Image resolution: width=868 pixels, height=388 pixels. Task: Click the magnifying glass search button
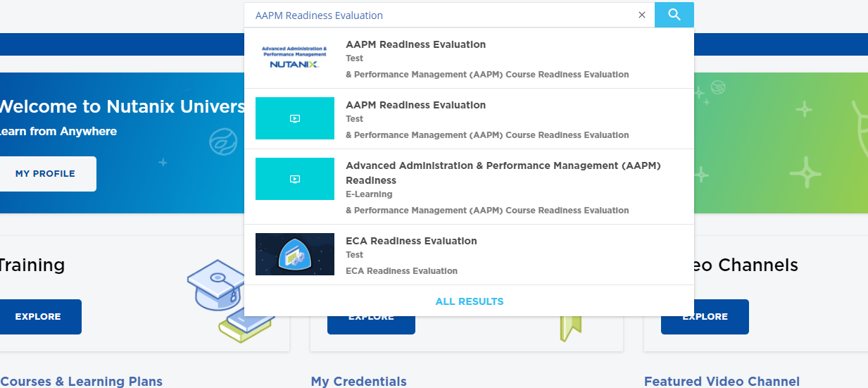(674, 15)
